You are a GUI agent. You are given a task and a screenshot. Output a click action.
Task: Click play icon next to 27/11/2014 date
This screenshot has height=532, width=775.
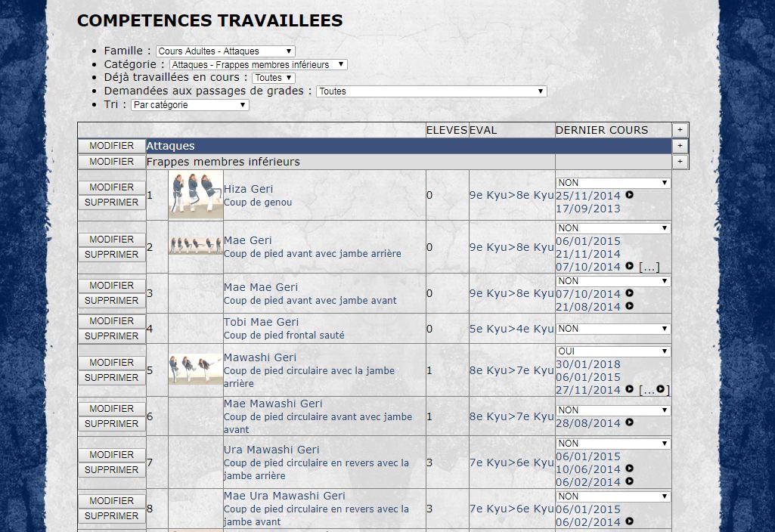click(629, 390)
